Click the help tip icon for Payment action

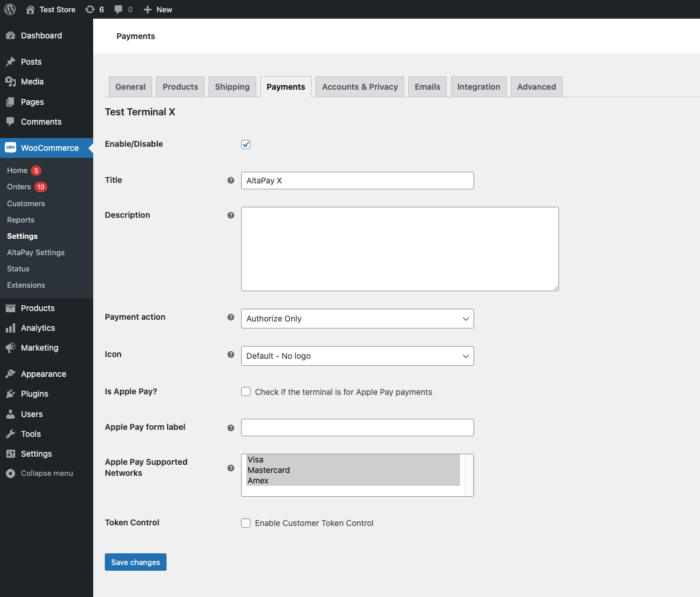[231, 317]
